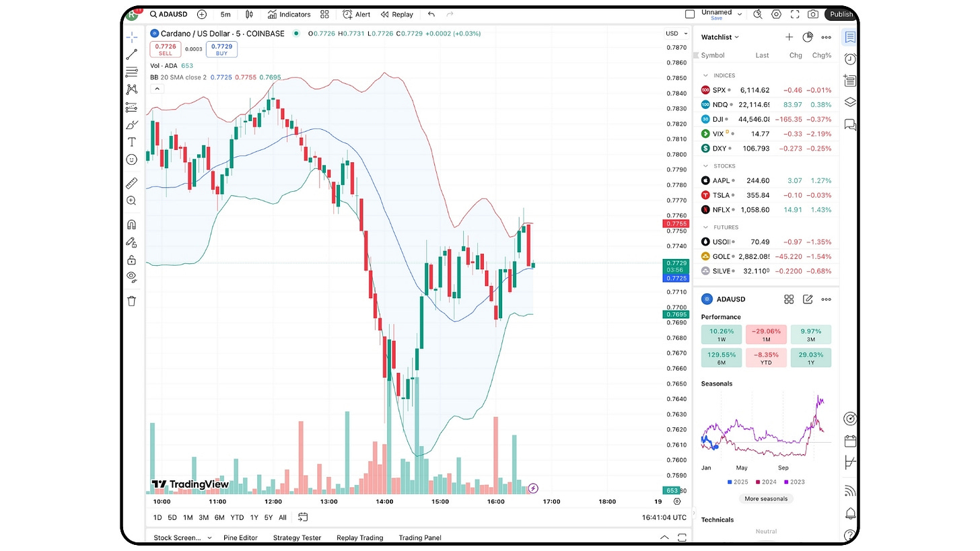Select the crosshair cursor tool
980x551 pixels.
[132, 37]
